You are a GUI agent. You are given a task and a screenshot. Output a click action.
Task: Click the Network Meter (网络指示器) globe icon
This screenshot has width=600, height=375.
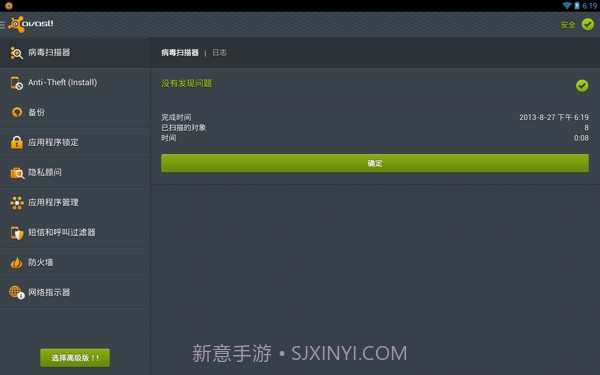click(16, 292)
